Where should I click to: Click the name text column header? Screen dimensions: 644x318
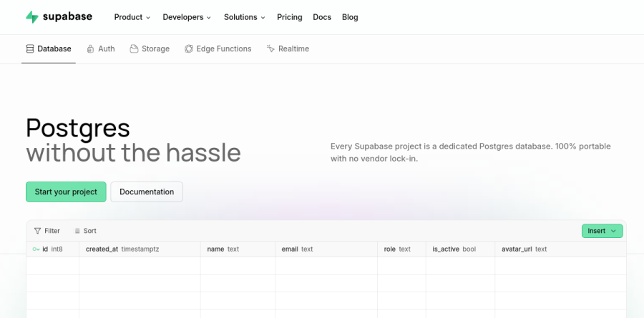(x=238, y=249)
